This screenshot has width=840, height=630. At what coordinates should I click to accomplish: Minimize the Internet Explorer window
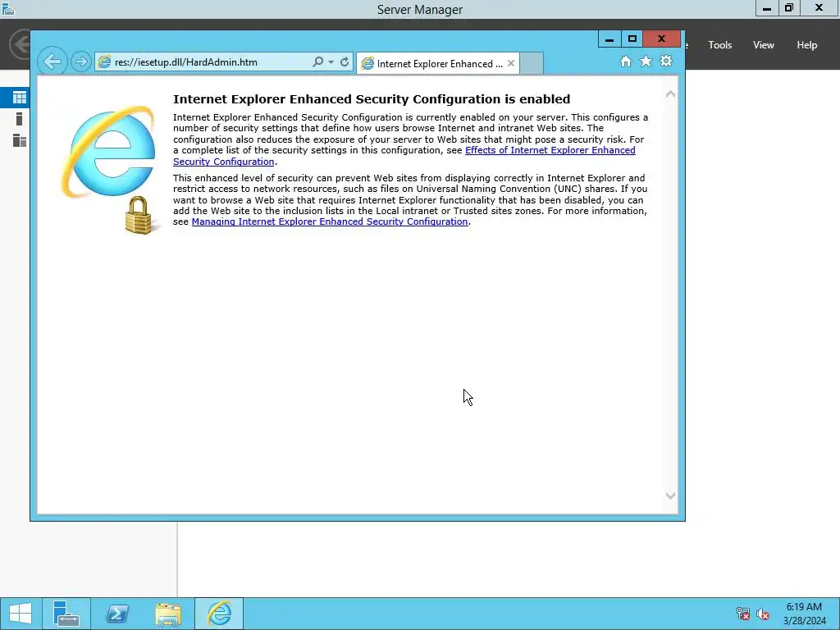609,39
